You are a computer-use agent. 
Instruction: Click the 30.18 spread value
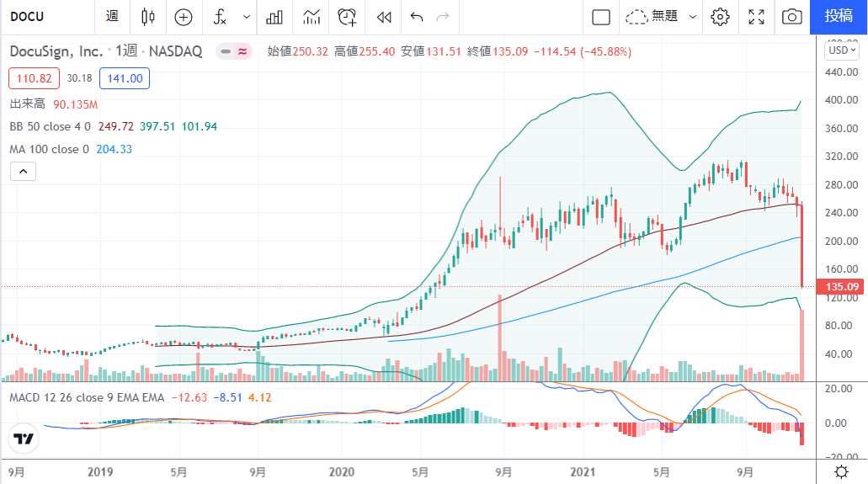(79, 78)
